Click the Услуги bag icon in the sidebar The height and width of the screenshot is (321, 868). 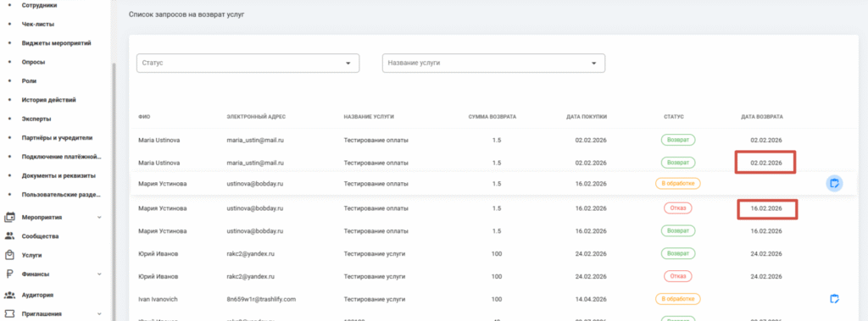9,255
